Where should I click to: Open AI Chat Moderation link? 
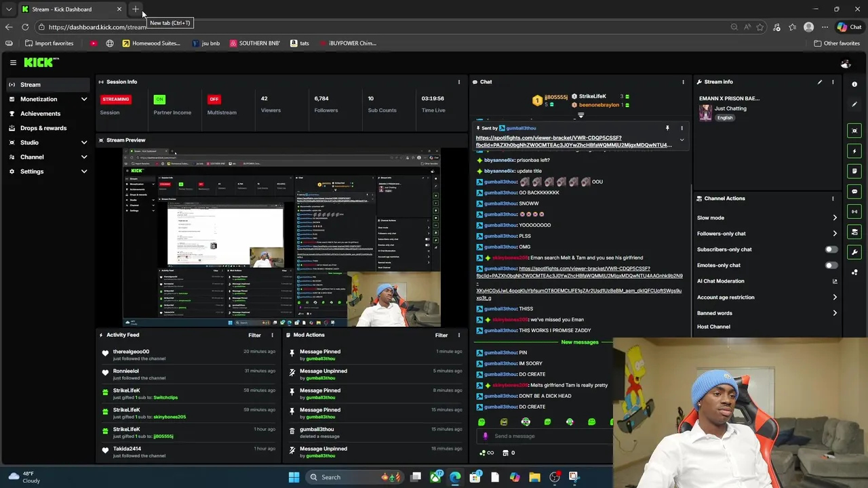[x=768, y=281]
